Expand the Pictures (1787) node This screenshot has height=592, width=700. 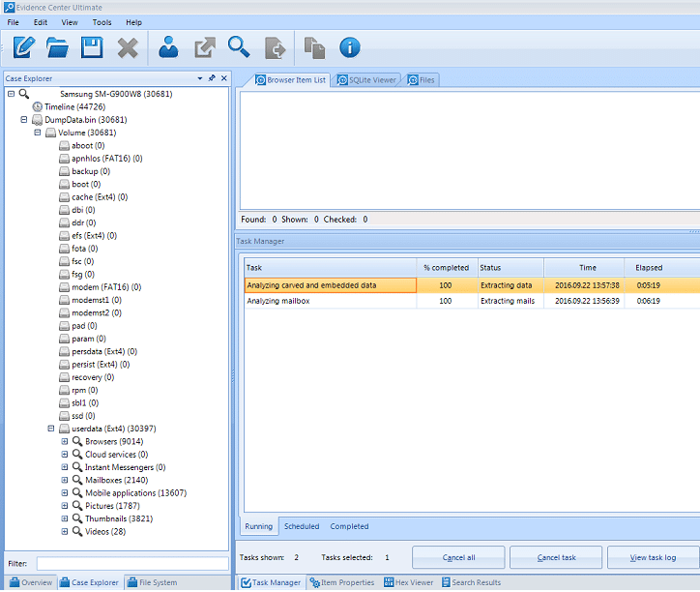pyautogui.click(x=65, y=506)
